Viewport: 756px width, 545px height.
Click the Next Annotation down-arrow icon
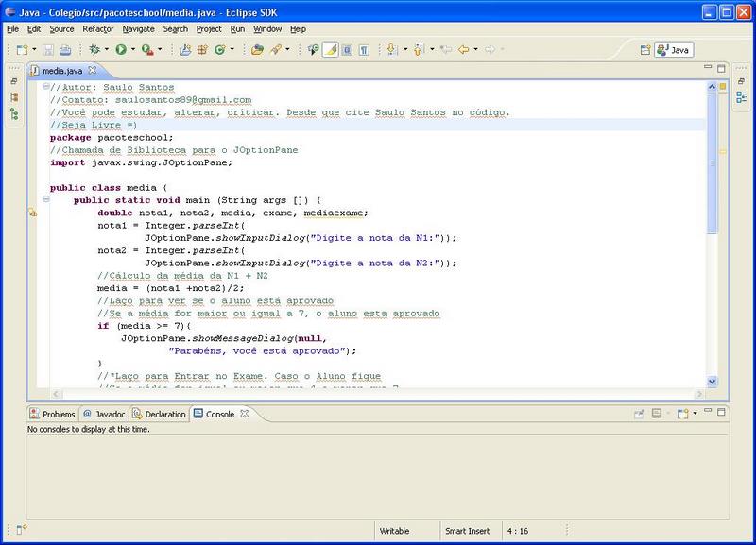pos(392,50)
